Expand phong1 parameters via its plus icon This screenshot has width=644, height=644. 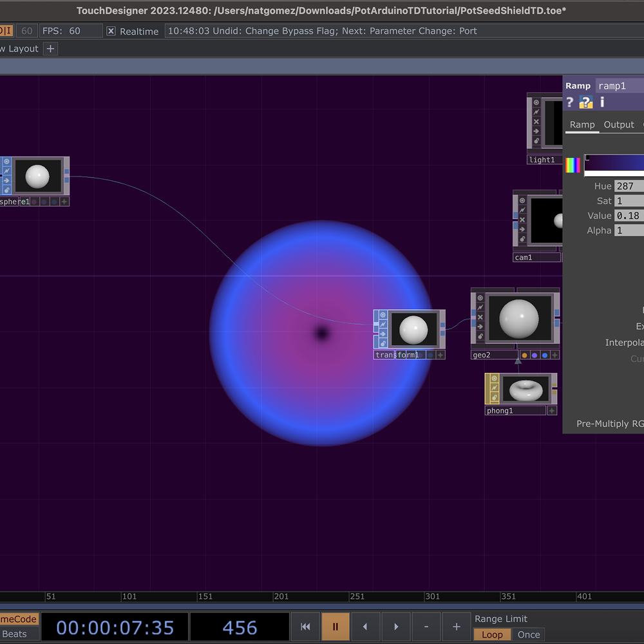coord(552,410)
